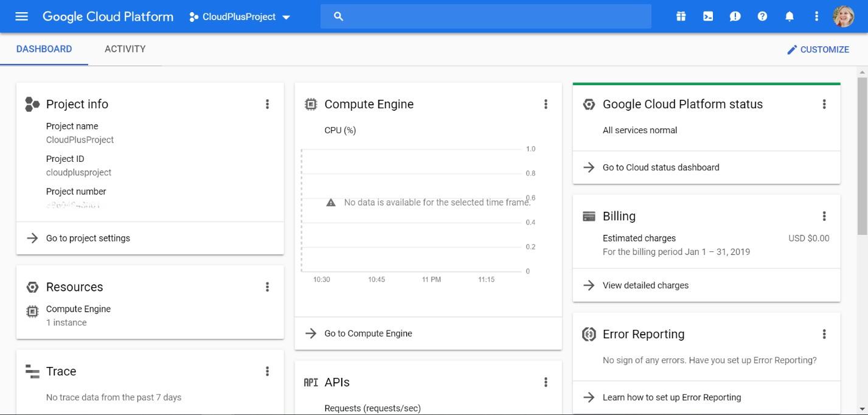Open Project info card options menu
Viewport: 868px width, 415px height.
point(267,104)
